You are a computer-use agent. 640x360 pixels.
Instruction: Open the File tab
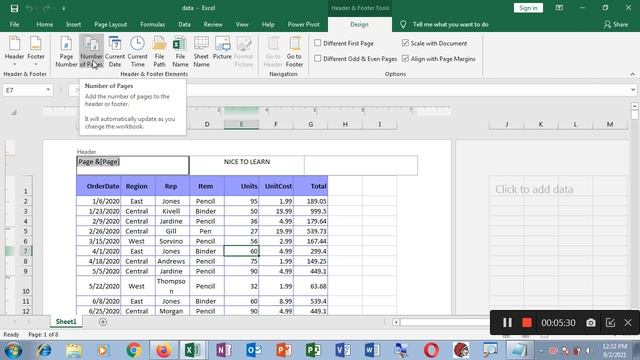tap(14, 24)
